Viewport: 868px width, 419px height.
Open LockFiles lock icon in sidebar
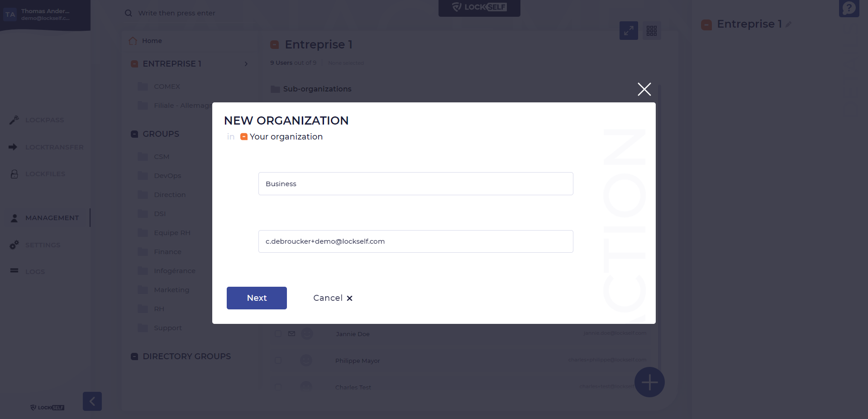pos(14,174)
